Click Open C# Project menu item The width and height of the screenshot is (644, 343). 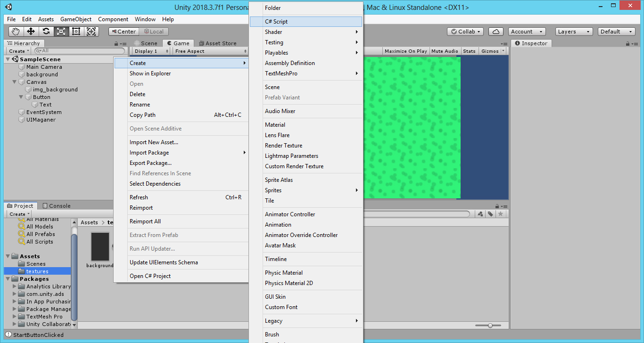[x=182, y=276]
